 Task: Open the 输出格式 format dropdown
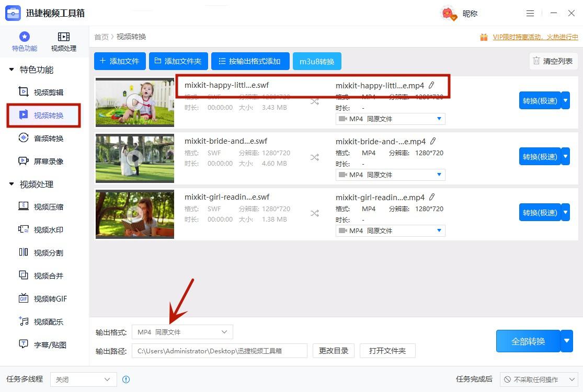tap(182, 332)
